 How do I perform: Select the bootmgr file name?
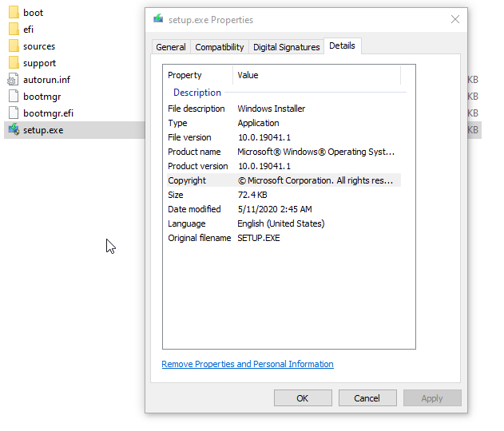[42, 97]
